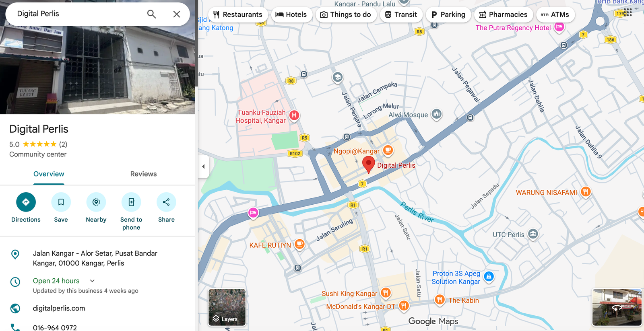Filter map by Hotels

291,14
